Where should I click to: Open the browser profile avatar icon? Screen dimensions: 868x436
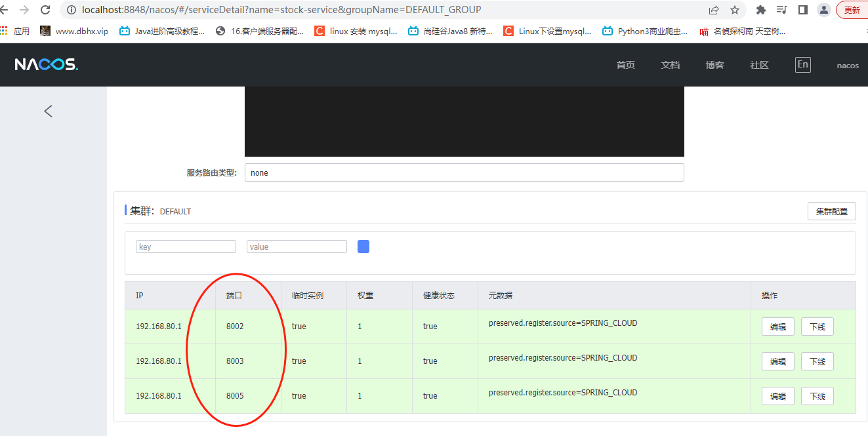(823, 10)
